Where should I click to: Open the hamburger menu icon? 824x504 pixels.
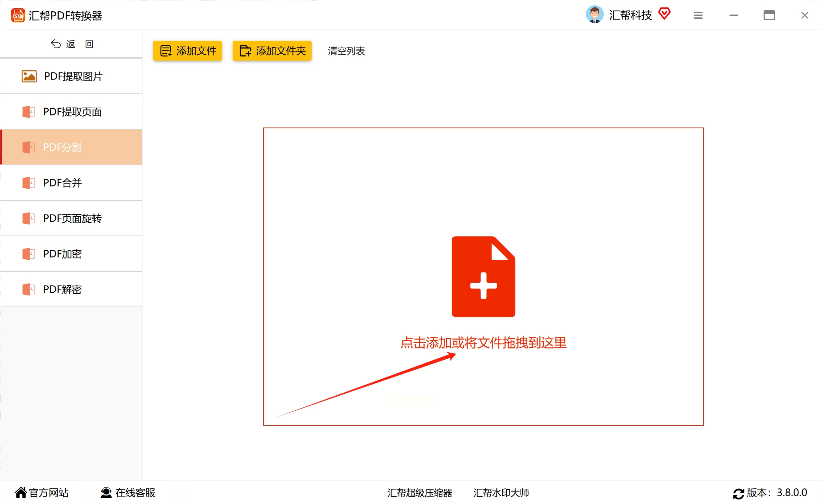click(x=698, y=15)
